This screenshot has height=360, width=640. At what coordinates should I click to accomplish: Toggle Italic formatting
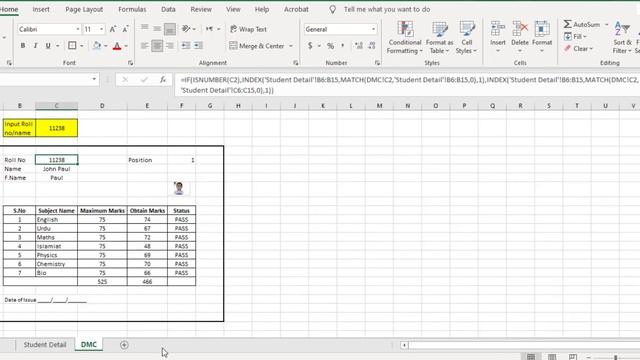36,46
